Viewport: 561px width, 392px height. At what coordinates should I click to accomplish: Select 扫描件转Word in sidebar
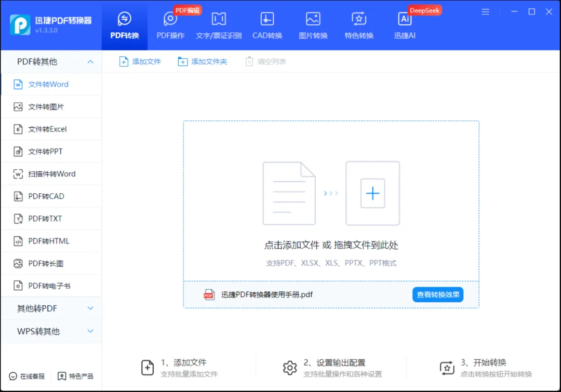[51, 174]
